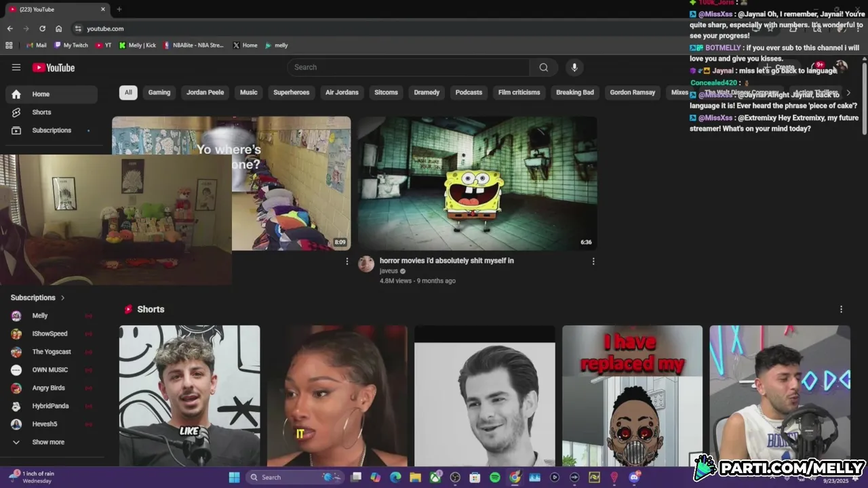Screen dimensions: 868x488
Task: Open Copilot from the taskbar
Action: point(376,477)
